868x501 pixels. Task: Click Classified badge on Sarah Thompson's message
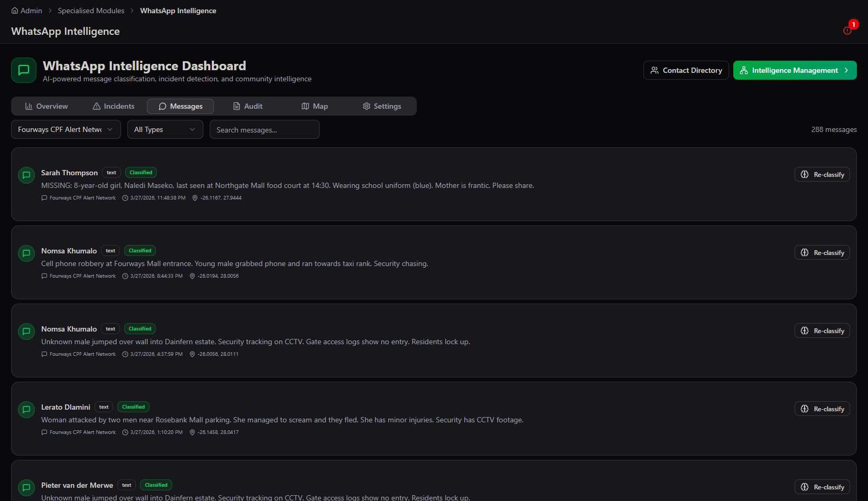click(x=141, y=173)
